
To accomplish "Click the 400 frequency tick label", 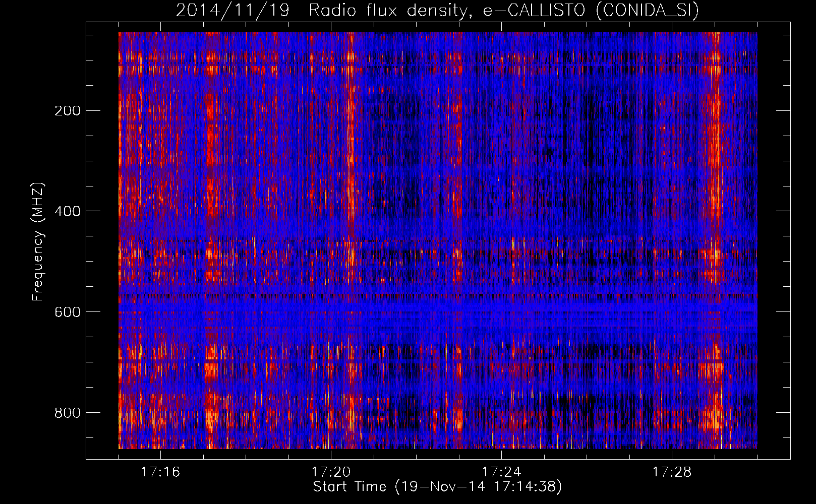I will click(67, 211).
